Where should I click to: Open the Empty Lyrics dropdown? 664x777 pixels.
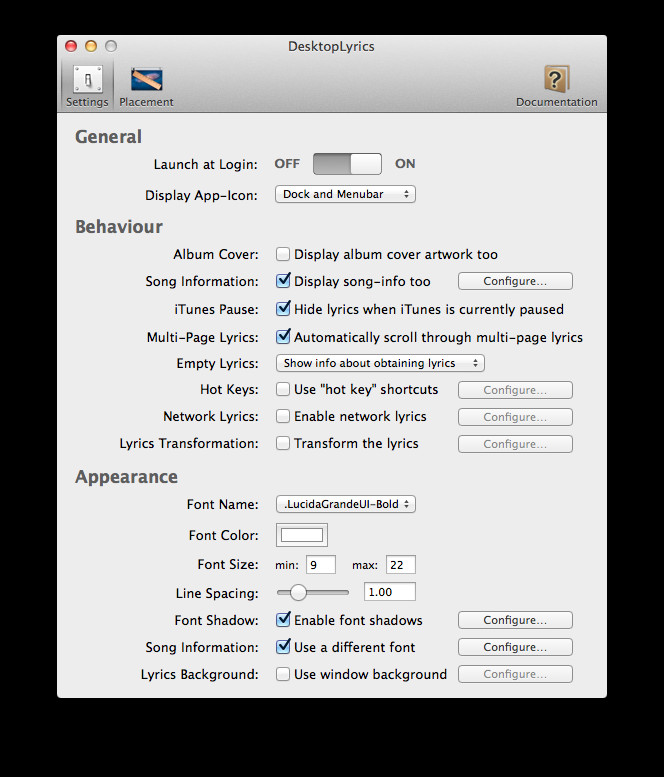(380, 363)
